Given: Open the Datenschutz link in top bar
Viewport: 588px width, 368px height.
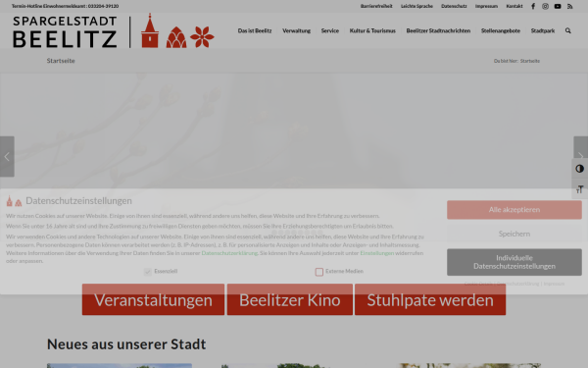Looking at the screenshot, I should pos(454,7).
